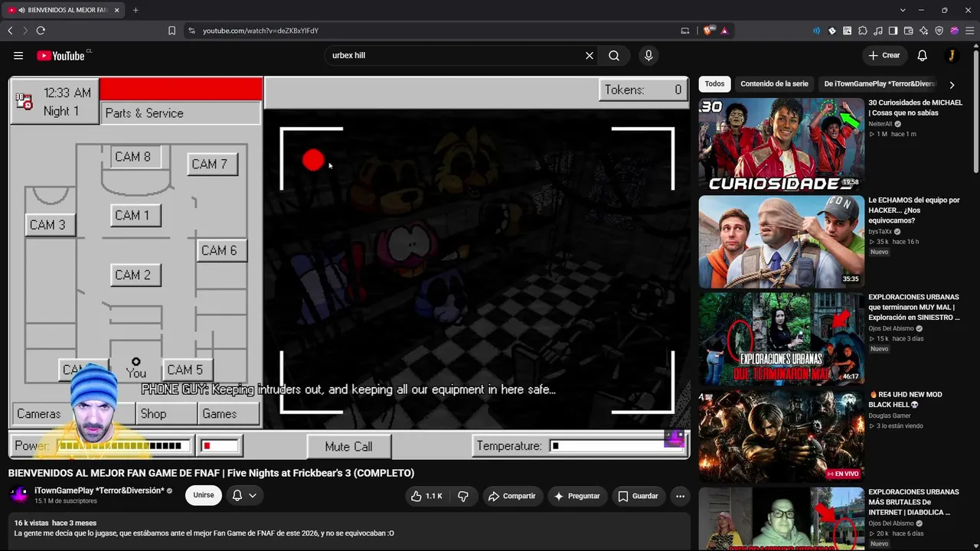Open channel notification bell dropdown
The height and width of the screenshot is (551, 980).
click(x=244, y=495)
